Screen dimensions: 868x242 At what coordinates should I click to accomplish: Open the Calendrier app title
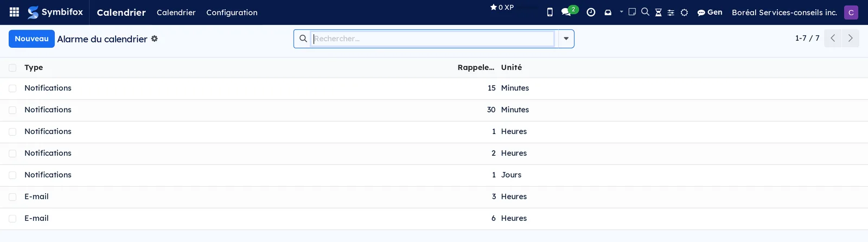coord(121,12)
